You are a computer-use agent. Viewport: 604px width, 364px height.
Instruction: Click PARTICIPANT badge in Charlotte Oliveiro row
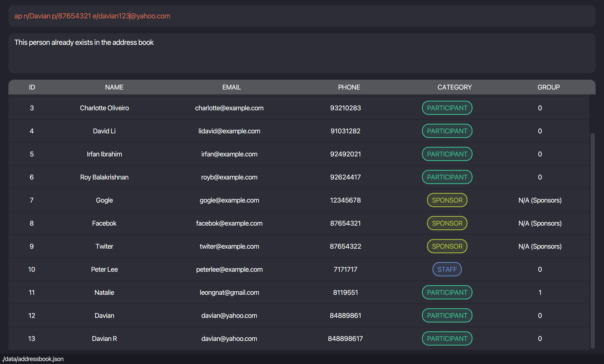click(447, 108)
